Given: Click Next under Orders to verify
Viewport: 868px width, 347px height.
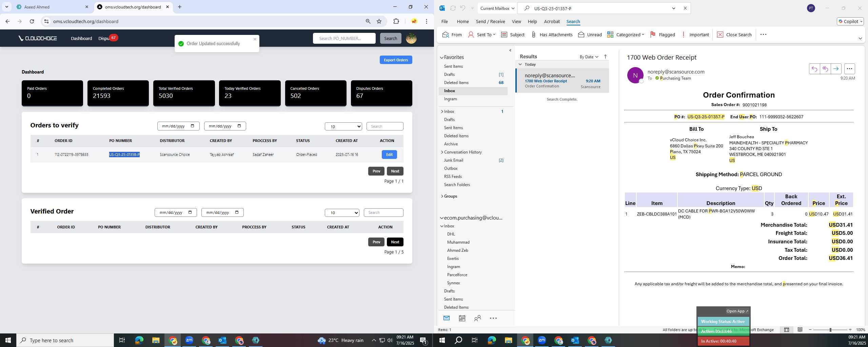Looking at the screenshot, I should coord(395,171).
